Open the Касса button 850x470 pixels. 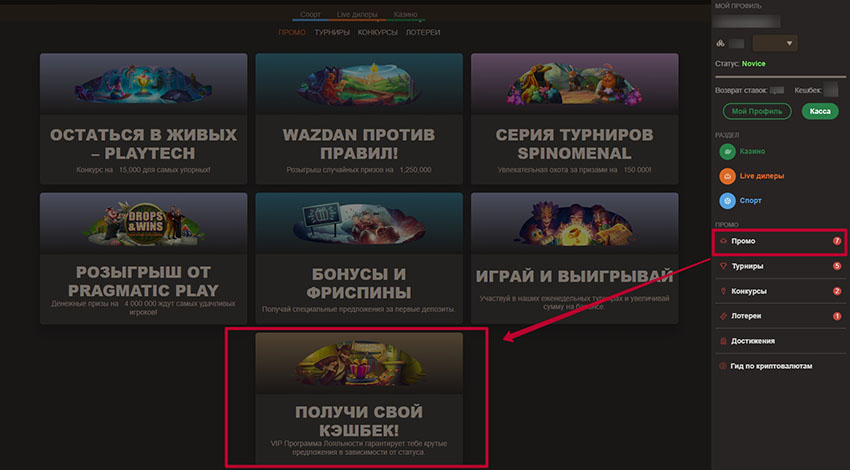coord(820,111)
